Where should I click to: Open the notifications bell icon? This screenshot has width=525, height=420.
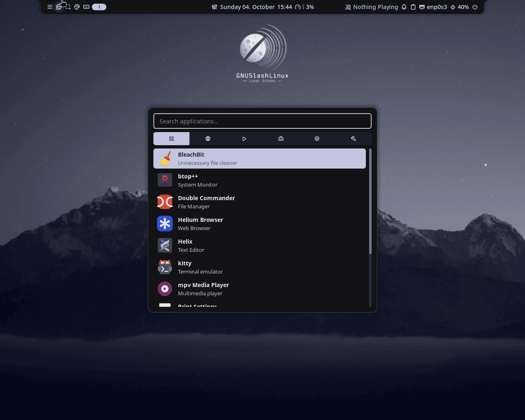(404, 7)
